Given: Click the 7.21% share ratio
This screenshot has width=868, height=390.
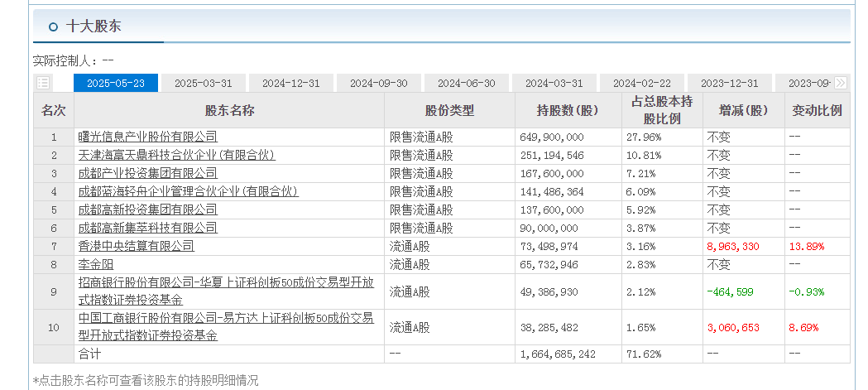Looking at the screenshot, I should 641,173.
